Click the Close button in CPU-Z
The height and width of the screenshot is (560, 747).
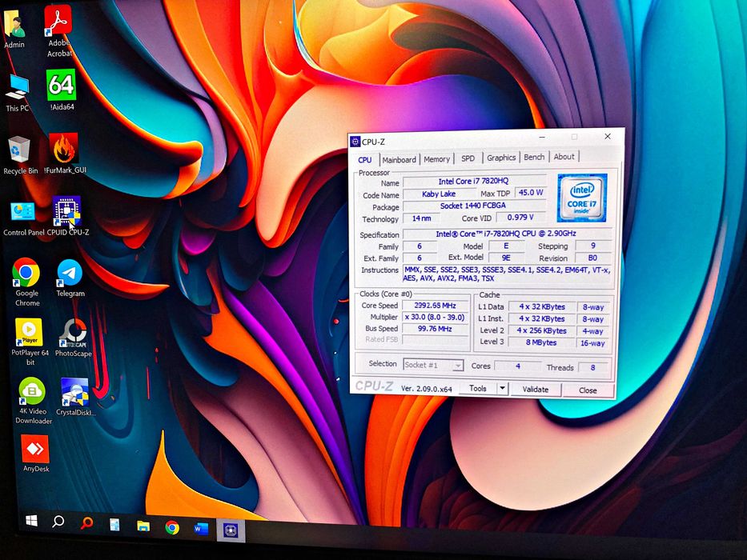(x=588, y=390)
